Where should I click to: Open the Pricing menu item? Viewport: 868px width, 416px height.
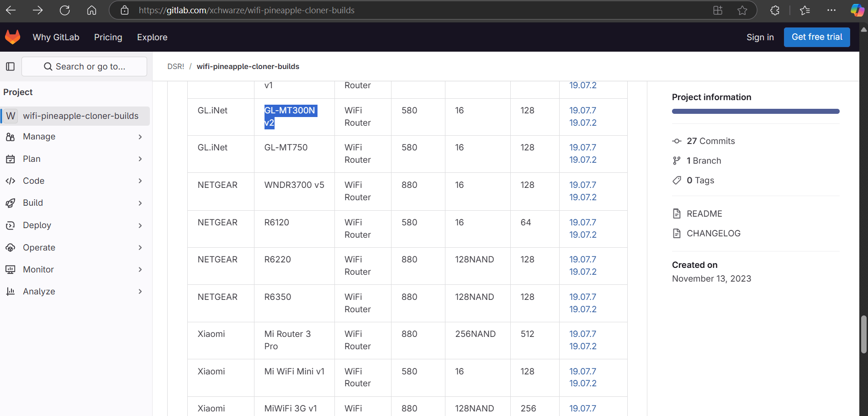(x=108, y=37)
